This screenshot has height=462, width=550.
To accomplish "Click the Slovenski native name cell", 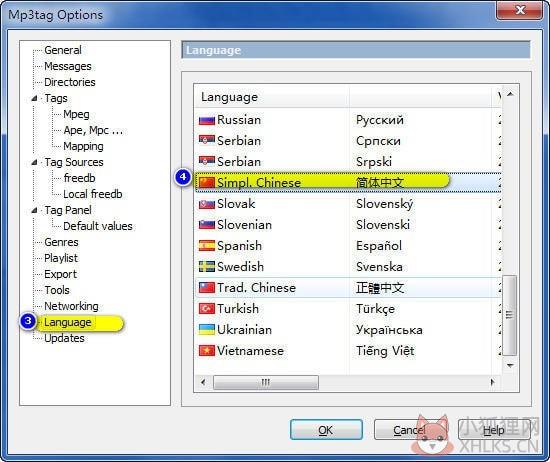I will [383, 225].
